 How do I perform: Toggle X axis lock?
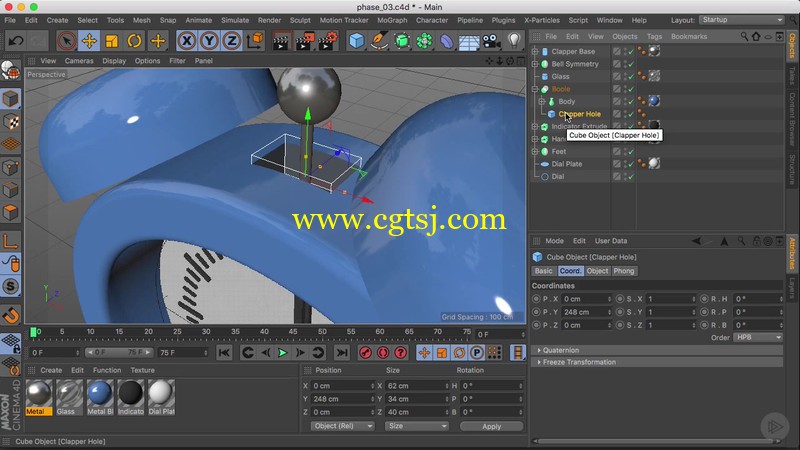(x=187, y=40)
